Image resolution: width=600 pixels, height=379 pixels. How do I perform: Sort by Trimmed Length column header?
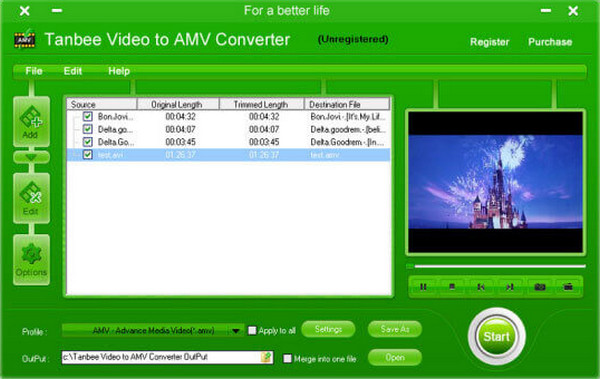262,104
